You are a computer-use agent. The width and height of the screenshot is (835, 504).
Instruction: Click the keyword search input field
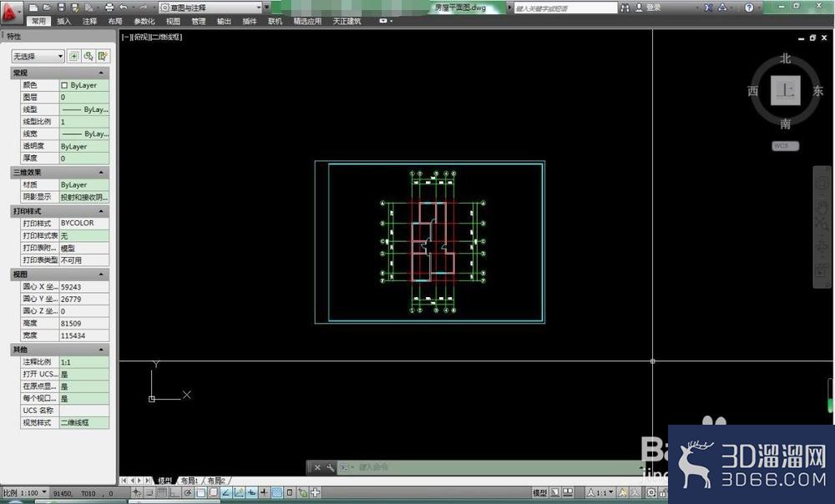click(x=565, y=8)
